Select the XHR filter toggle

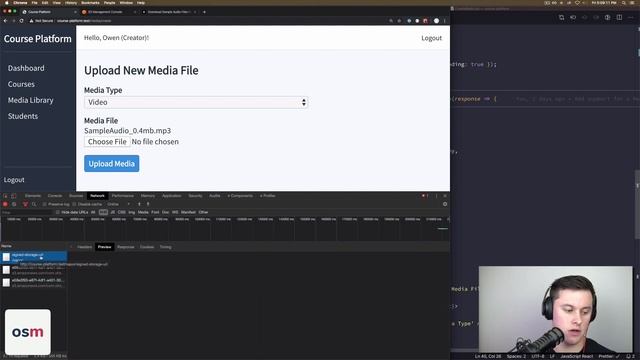[103, 212]
